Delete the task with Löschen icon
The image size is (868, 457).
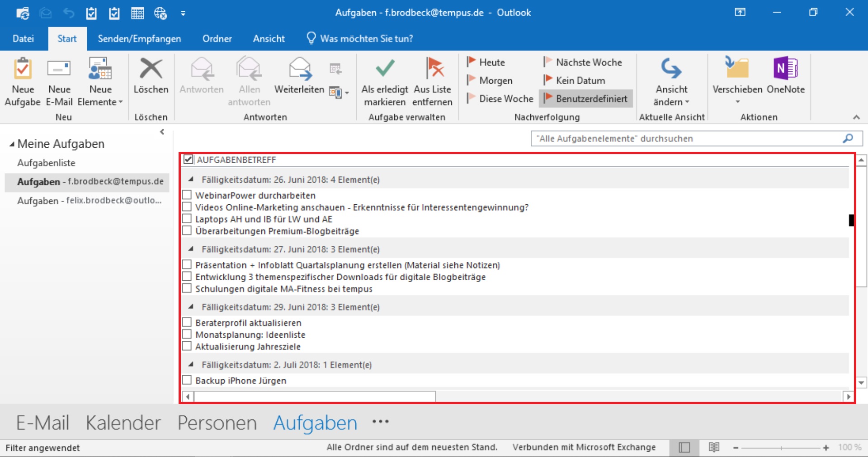[151, 69]
